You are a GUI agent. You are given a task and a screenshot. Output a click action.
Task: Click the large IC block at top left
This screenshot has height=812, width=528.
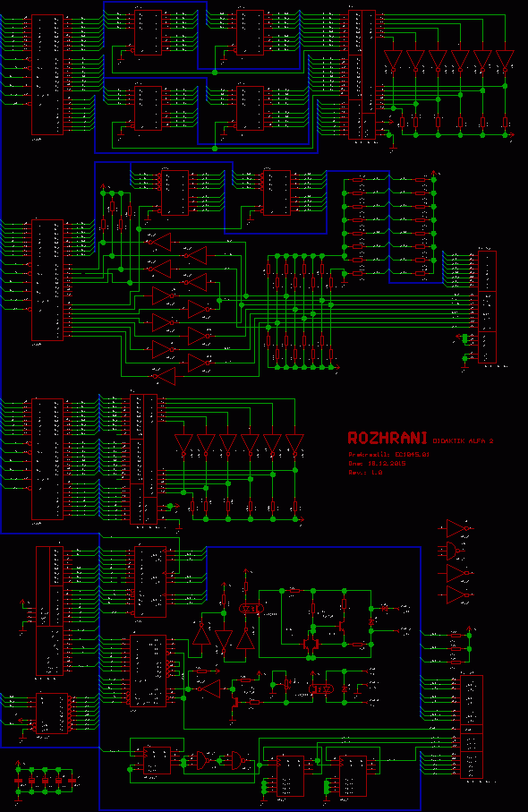tap(47, 74)
